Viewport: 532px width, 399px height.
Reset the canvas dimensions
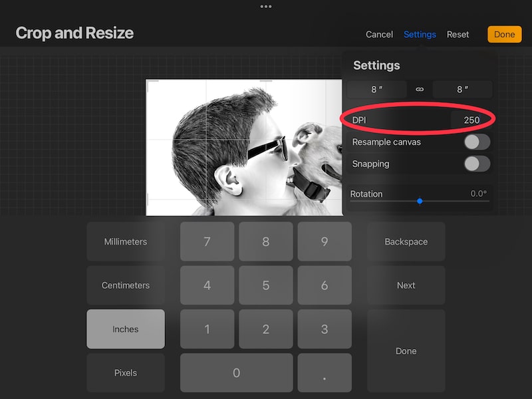pyautogui.click(x=458, y=34)
